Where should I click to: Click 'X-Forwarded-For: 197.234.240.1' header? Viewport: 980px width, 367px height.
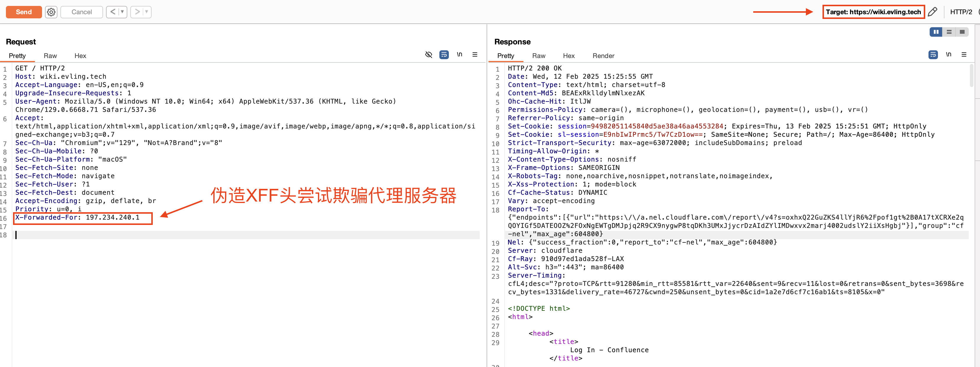(77, 218)
